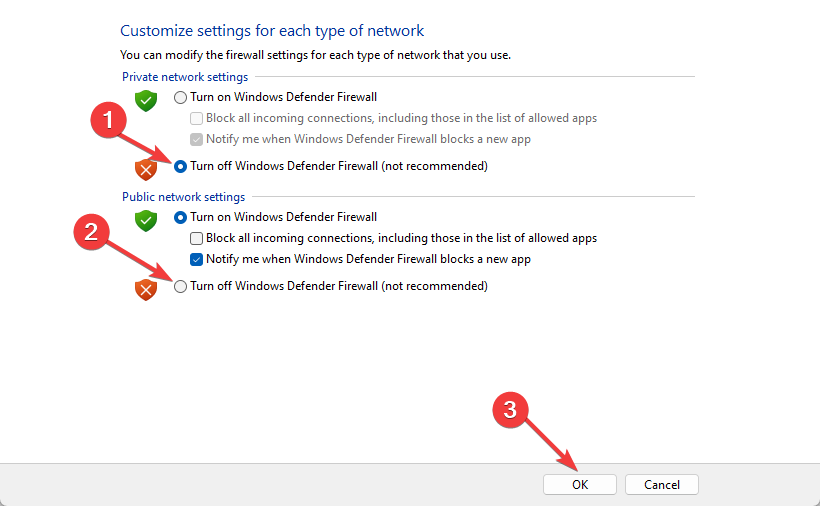Viewport: 820px width, 506px height.
Task: Click the red annotation circle numbered 3
Action: point(510,410)
